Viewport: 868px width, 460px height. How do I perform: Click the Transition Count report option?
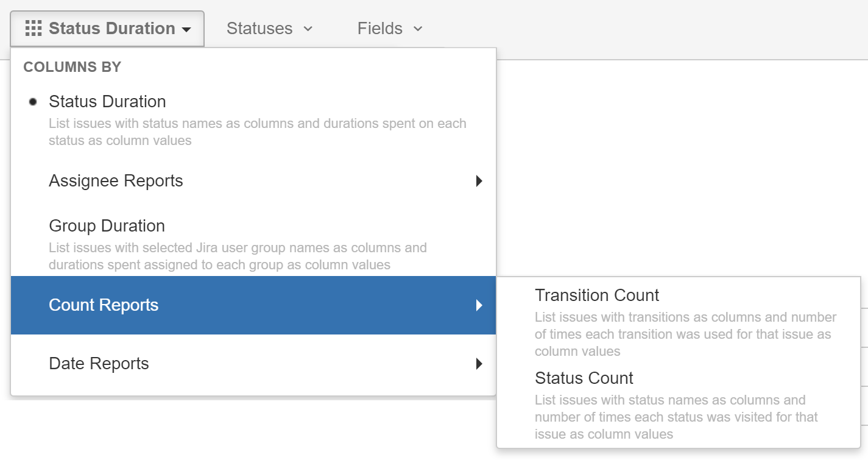(x=596, y=295)
